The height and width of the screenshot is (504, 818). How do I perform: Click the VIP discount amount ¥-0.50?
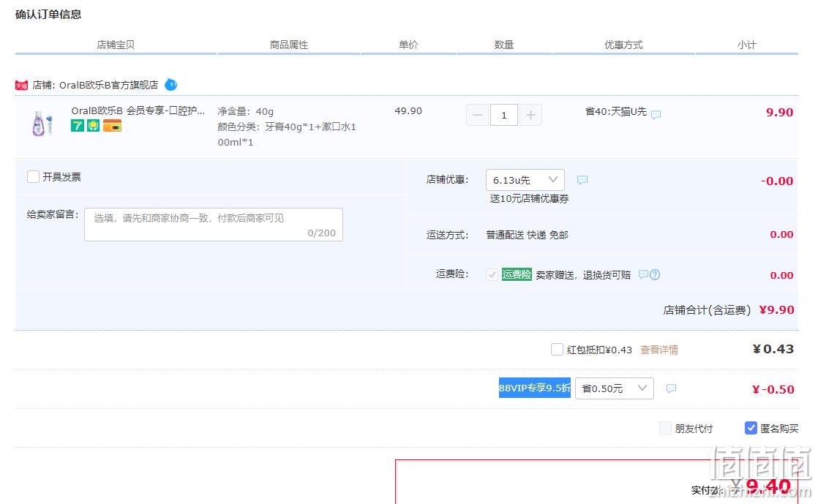click(x=773, y=389)
